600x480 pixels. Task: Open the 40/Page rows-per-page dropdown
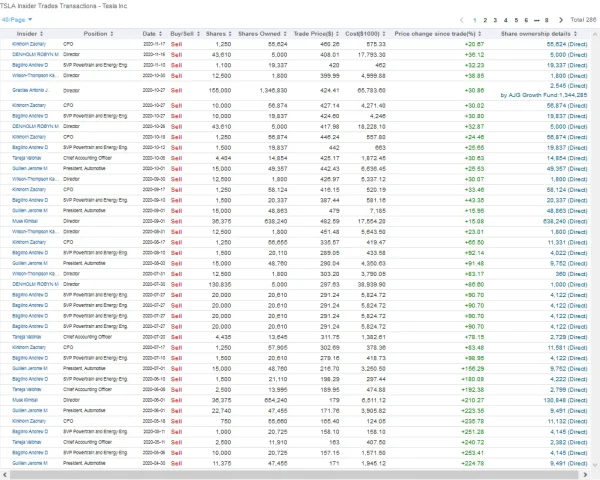click(17, 20)
